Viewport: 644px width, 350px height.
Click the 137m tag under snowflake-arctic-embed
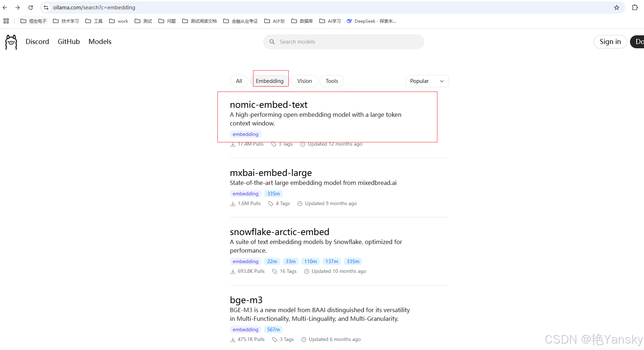coord(332,261)
